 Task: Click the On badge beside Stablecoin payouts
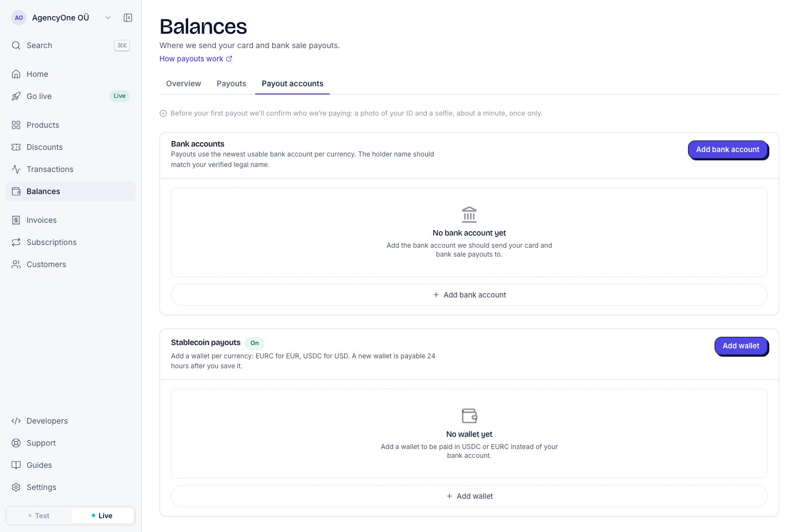pyautogui.click(x=255, y=343)
